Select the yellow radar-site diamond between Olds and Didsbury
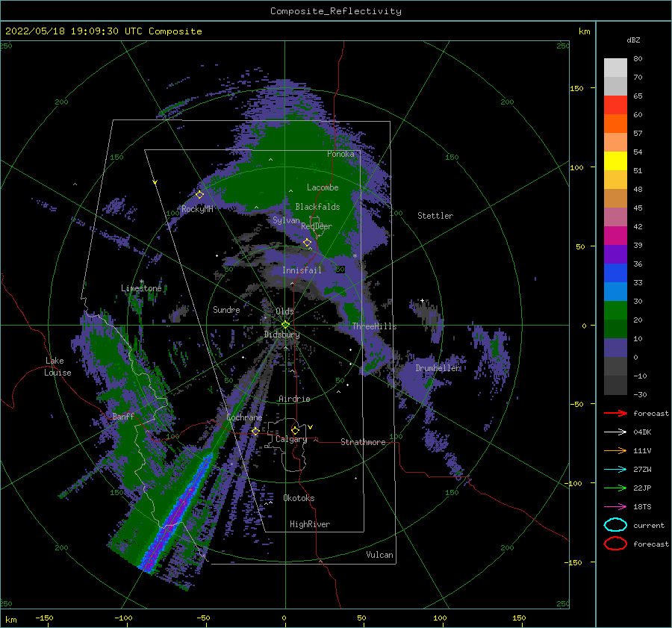672x628 pixels. 285,325
